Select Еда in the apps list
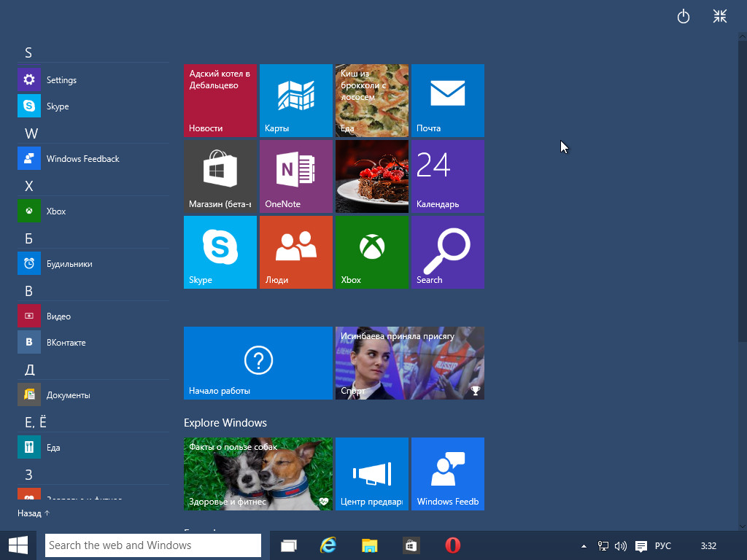The width and height of the screenshot is (747, 560). [93, 447]
